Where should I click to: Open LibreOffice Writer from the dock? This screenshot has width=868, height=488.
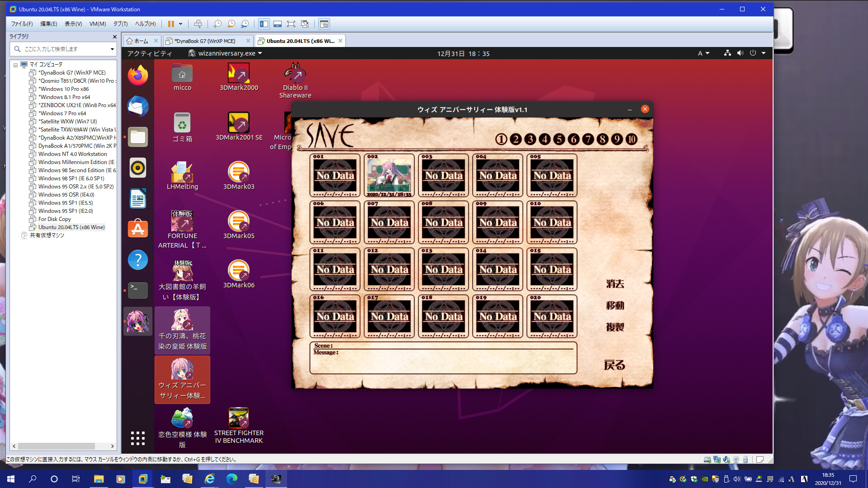pyautogui.click(x=138, y=199)
